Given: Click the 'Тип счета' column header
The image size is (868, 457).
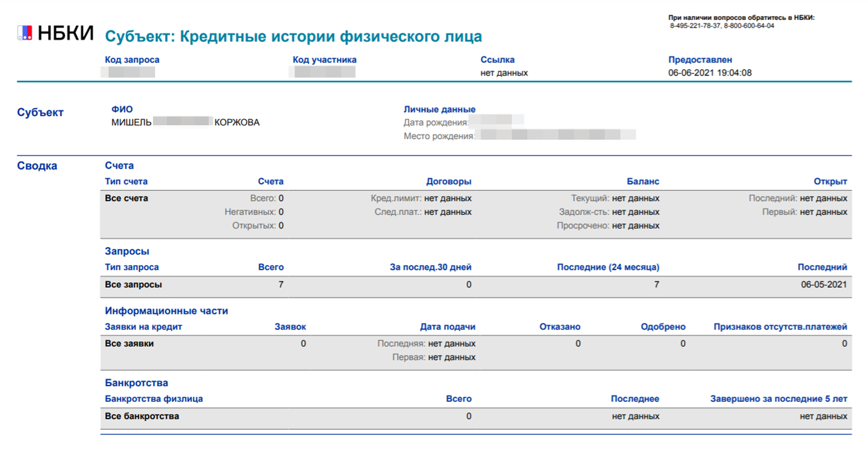Looking at the screenshot, I should coord(126,181).
